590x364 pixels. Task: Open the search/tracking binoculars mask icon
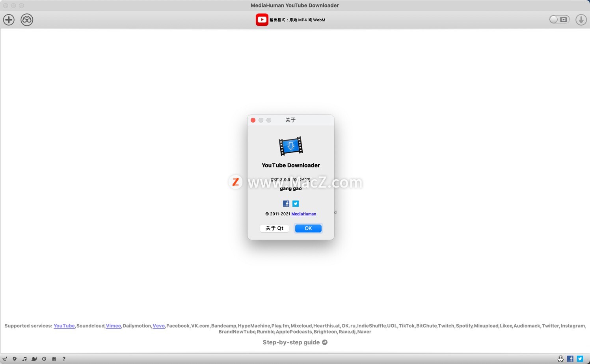[x=27, y=20]
